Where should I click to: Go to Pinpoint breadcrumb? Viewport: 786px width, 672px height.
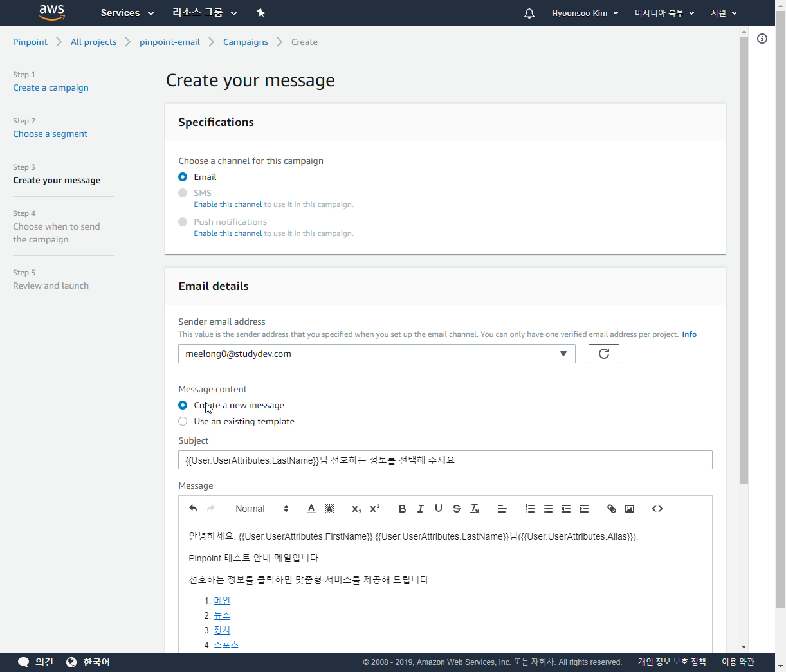tap(30, 42)
